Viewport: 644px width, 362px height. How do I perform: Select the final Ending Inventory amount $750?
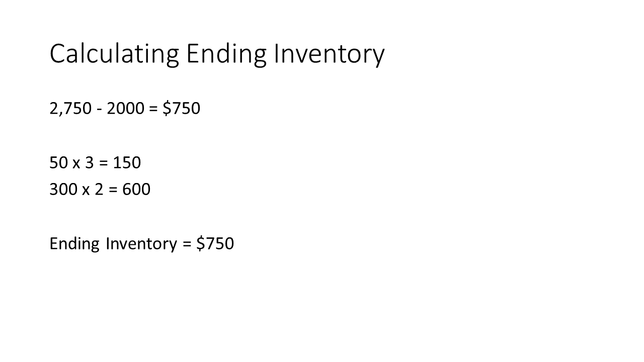pyautogui.click(x=215, y=243)
